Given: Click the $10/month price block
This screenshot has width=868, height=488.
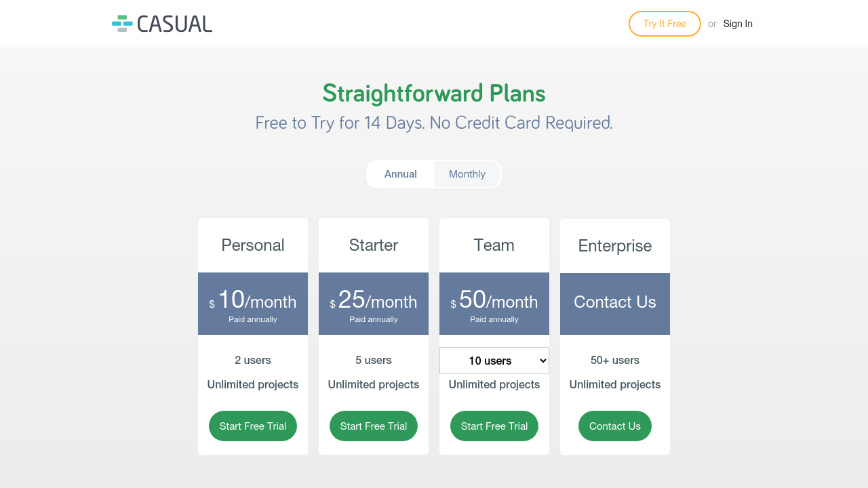Looking at the screenshot, I should 253,303.
